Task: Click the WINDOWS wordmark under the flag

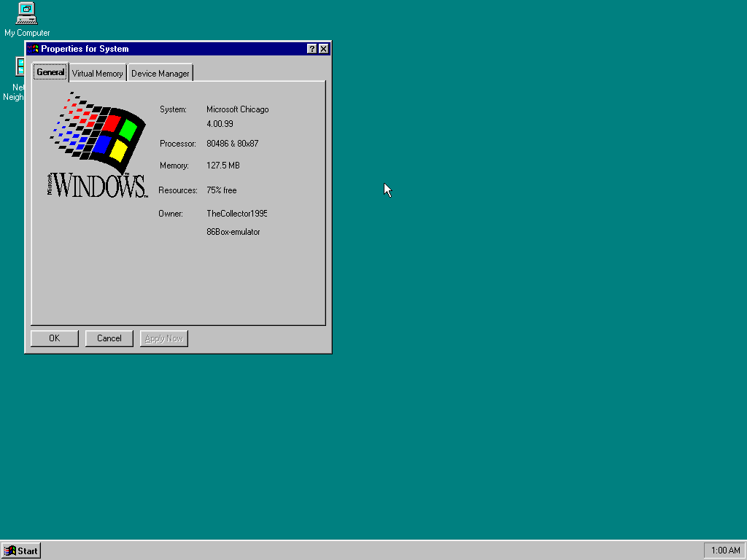Action: [98, 185]
